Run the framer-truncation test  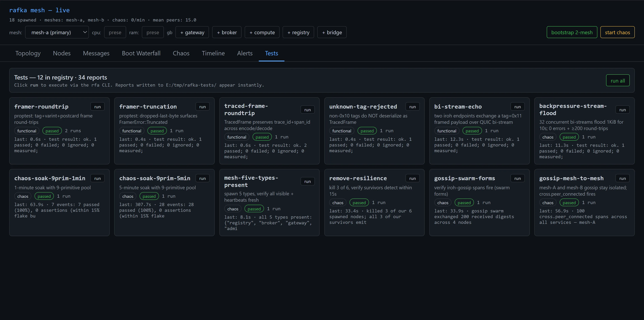202,107
